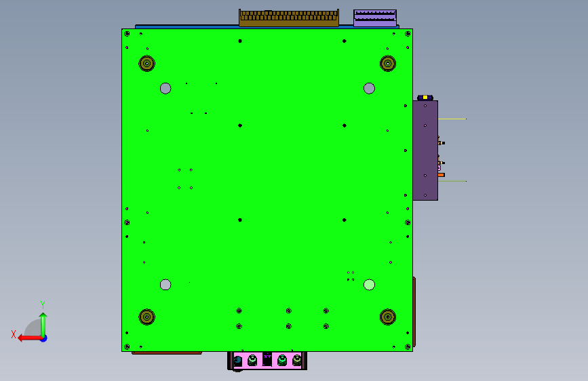
Task: Select the brown strip beneath the board's bottom edge
Action: 167,353
